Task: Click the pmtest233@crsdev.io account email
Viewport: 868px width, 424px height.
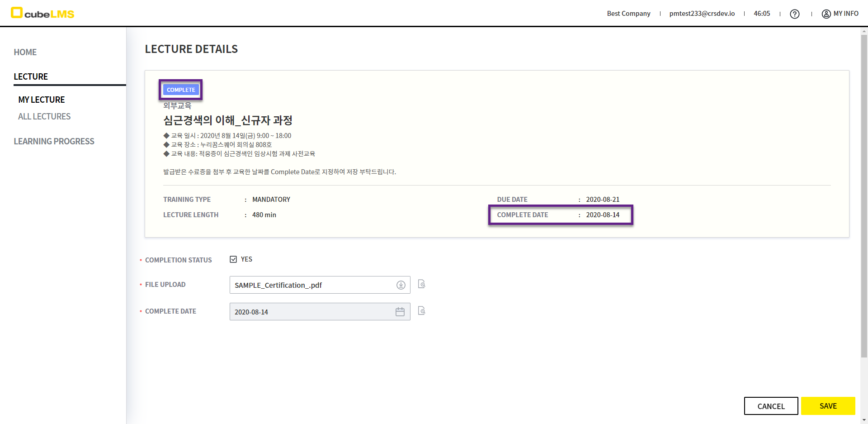Action: [702, 14]
